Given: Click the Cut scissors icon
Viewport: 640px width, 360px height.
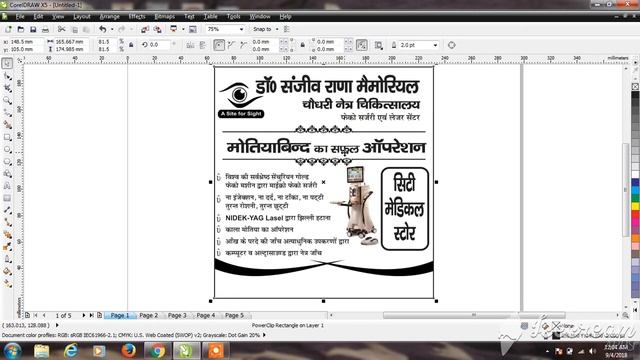Looking at the screenshot, I should coord(61,29).
